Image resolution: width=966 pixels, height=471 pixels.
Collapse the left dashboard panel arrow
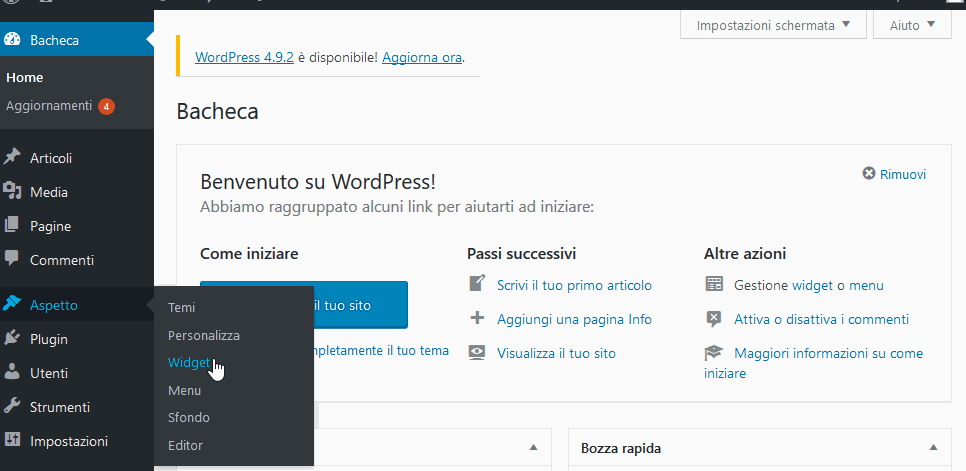click(534, 447)
